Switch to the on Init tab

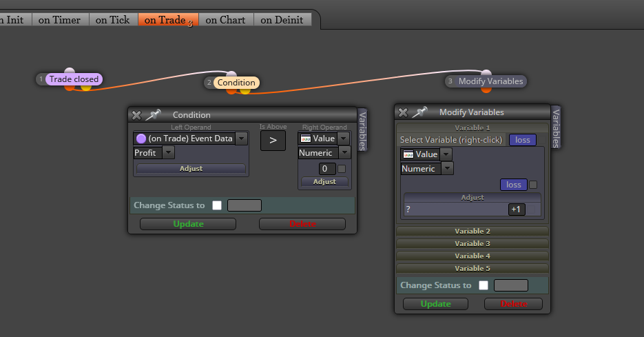[x=14, y=20]
